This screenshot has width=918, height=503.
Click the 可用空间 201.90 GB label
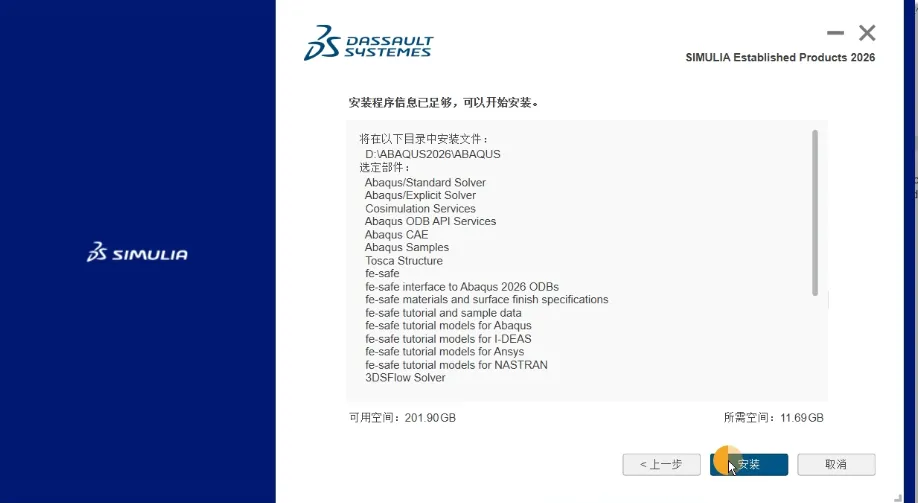click(402, 418)
